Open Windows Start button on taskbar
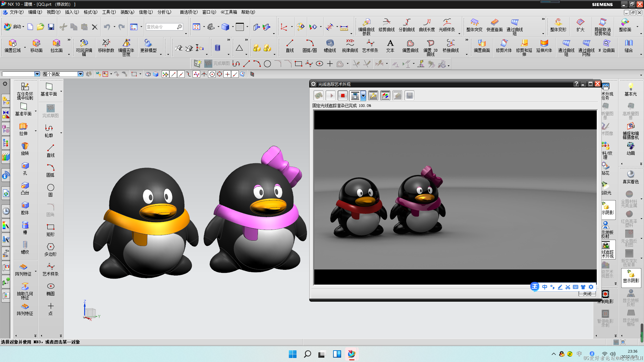Viewport: 644px width, 362px height. point(292,354)
